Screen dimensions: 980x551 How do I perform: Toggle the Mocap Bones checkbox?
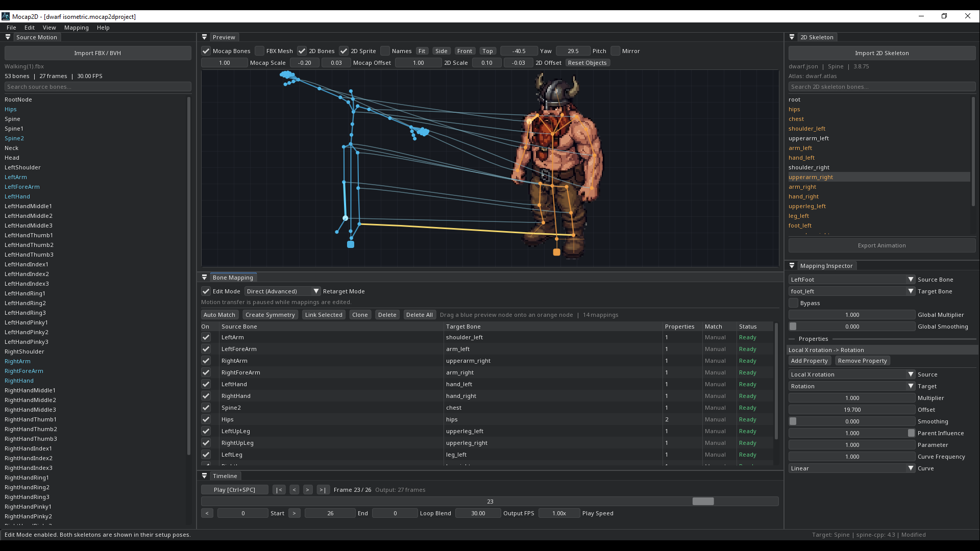click(x=206, y=51)
